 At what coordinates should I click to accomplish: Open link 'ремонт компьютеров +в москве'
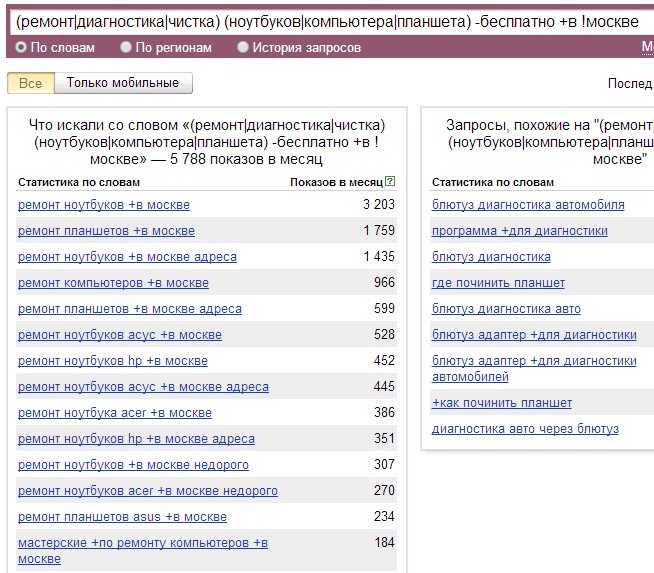click(x=113, y=283)
